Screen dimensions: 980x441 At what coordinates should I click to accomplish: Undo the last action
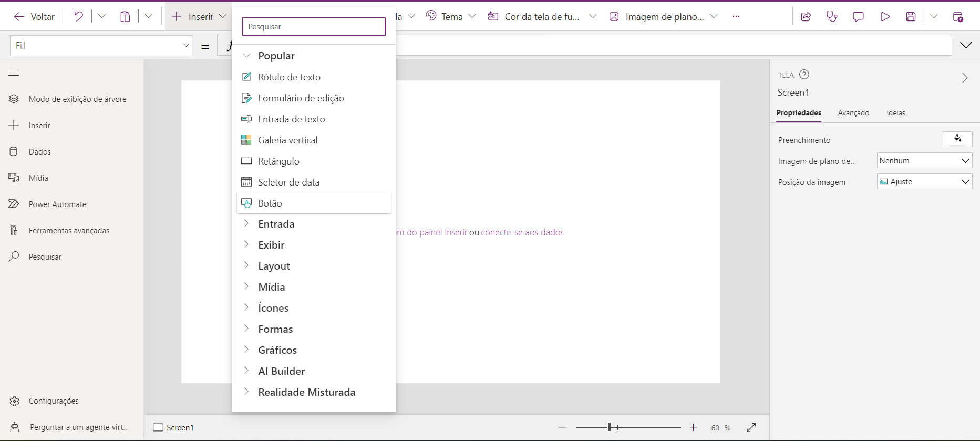click(x=78, y=16)
